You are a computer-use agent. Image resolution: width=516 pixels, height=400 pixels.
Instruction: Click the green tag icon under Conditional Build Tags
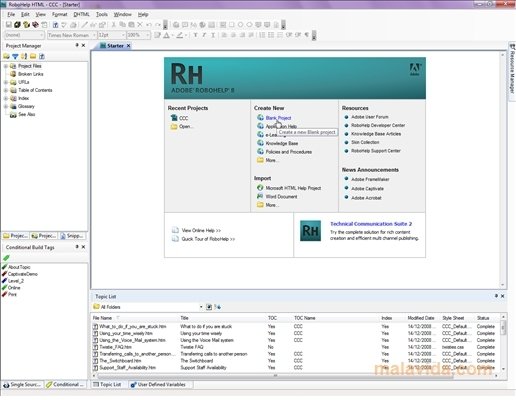(6, 257)
